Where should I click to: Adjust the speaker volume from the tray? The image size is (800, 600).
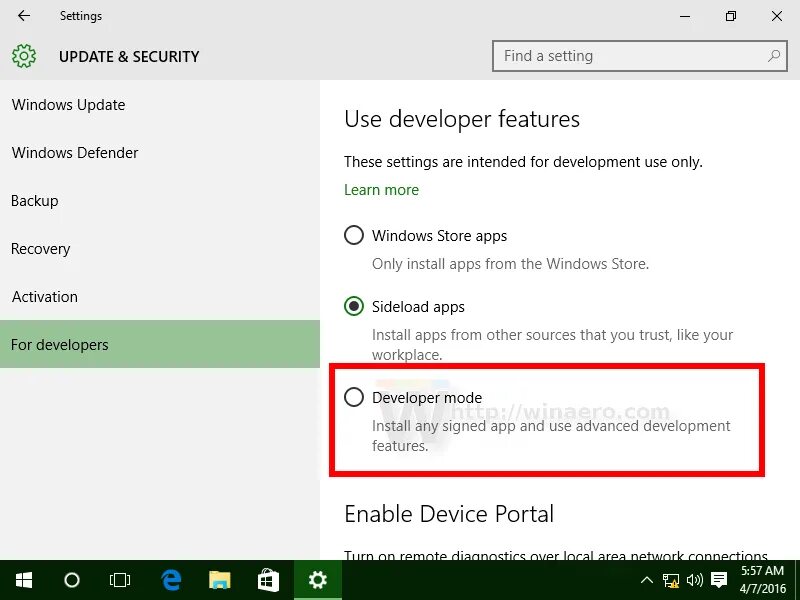[x=695, y=580]
